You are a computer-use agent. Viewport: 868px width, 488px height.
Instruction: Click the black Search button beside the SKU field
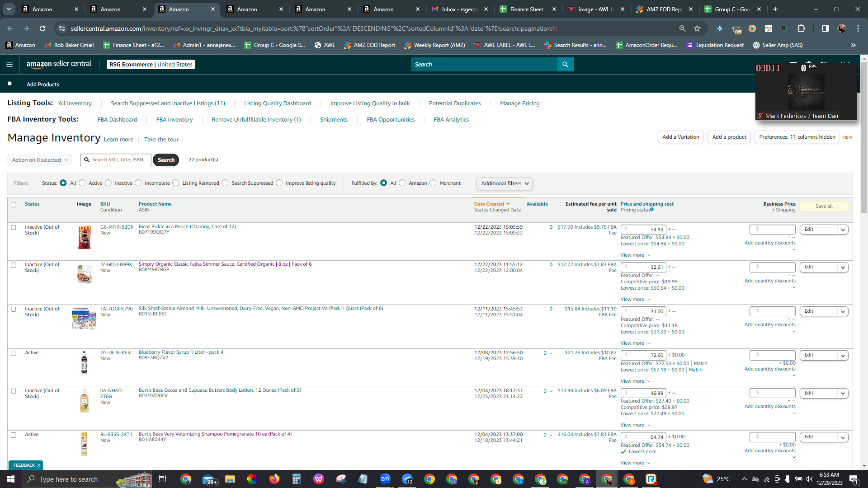(166, 160)
